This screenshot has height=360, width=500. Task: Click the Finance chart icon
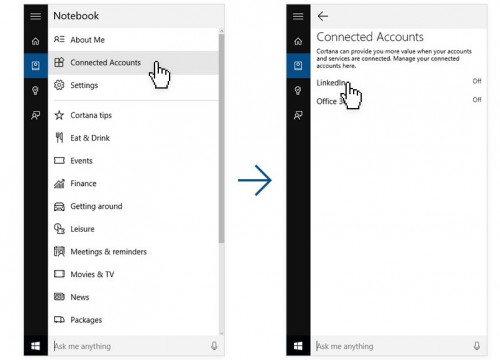coord(59,183)
